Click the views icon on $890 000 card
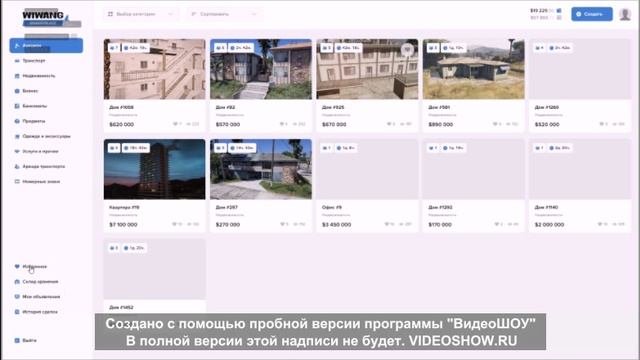Viewport: 640px width, 360px height. pos(508,124)
